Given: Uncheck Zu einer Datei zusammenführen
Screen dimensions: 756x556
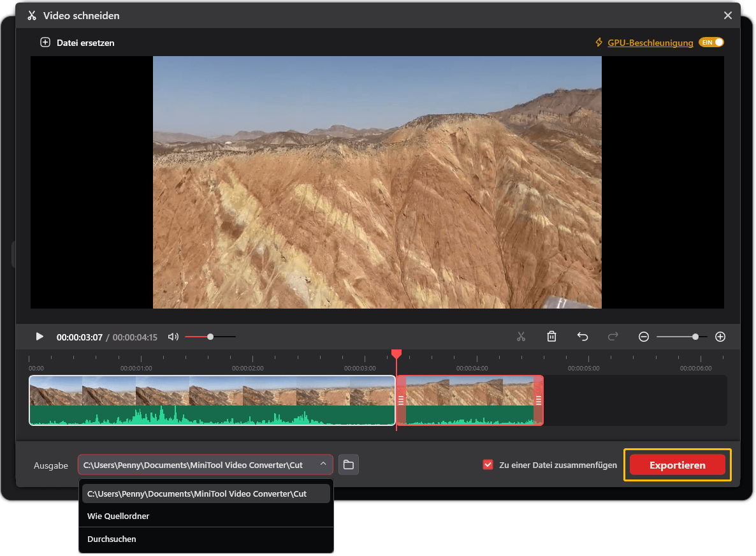Looking at the screenshot, I should [x=488, y=465].
